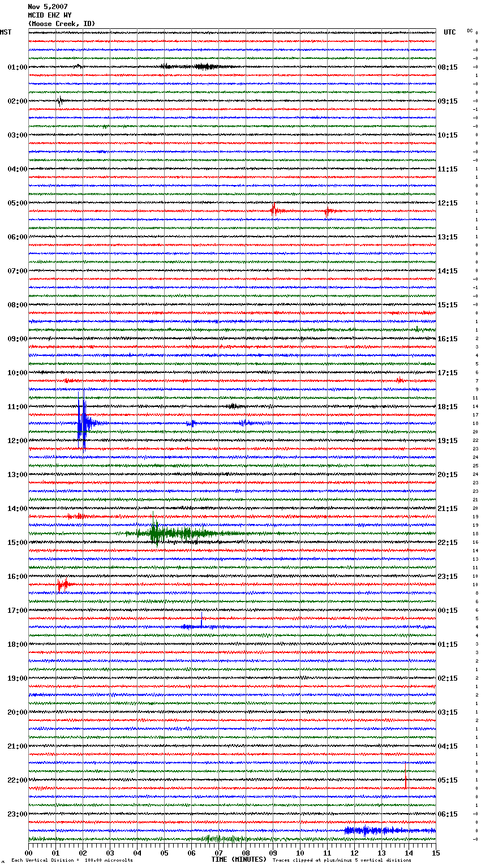Click the "12" minute tick label
Image resolution: width=481 pixels, height=868 pixels.
[355, 853]
